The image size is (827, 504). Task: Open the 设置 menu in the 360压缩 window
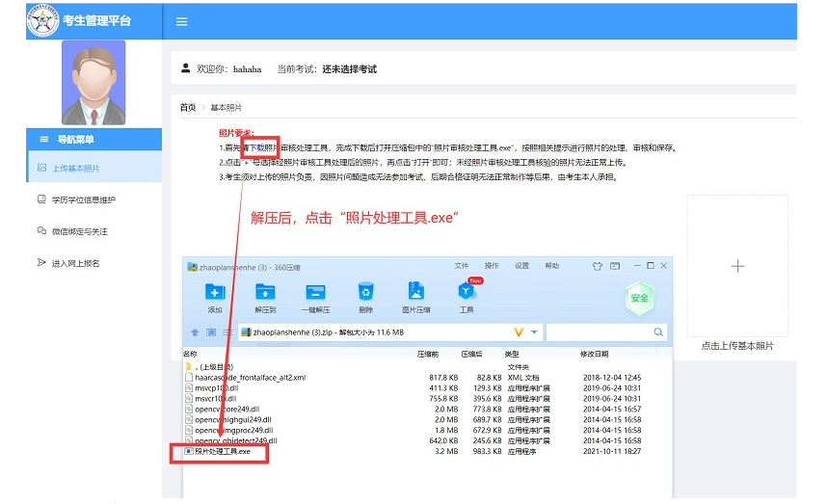tap(521, 266)
